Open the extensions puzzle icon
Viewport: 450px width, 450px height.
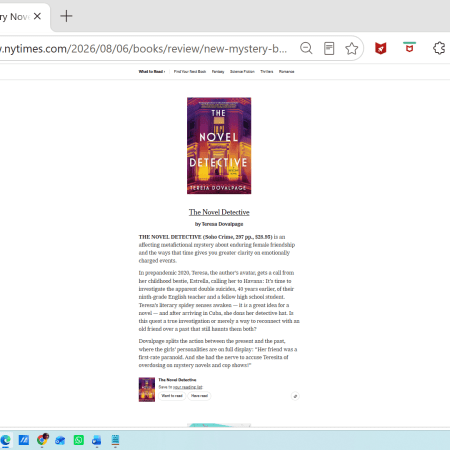coord(439,48)
